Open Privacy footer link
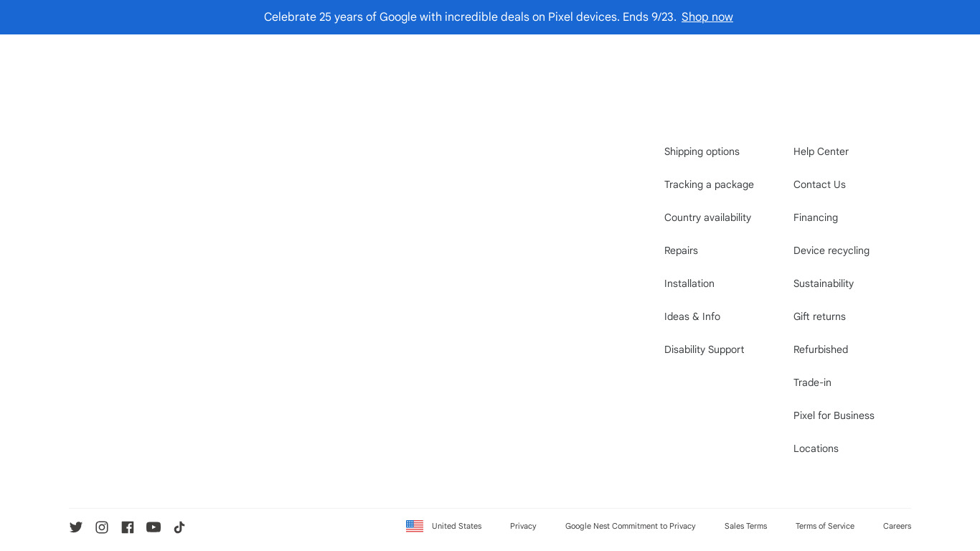This screenshot has width=980, height=551. pos(523,526)
